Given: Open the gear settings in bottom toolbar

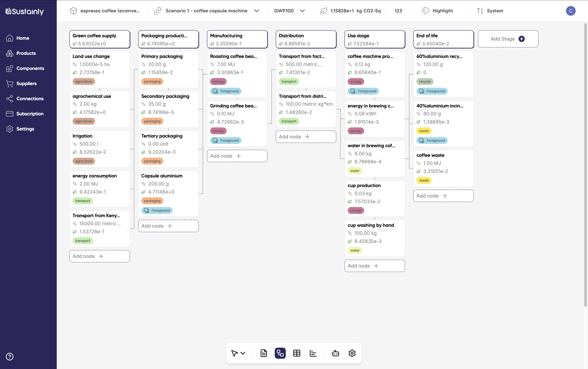Looking at the screenshot, I should click(x=352, y=353).
